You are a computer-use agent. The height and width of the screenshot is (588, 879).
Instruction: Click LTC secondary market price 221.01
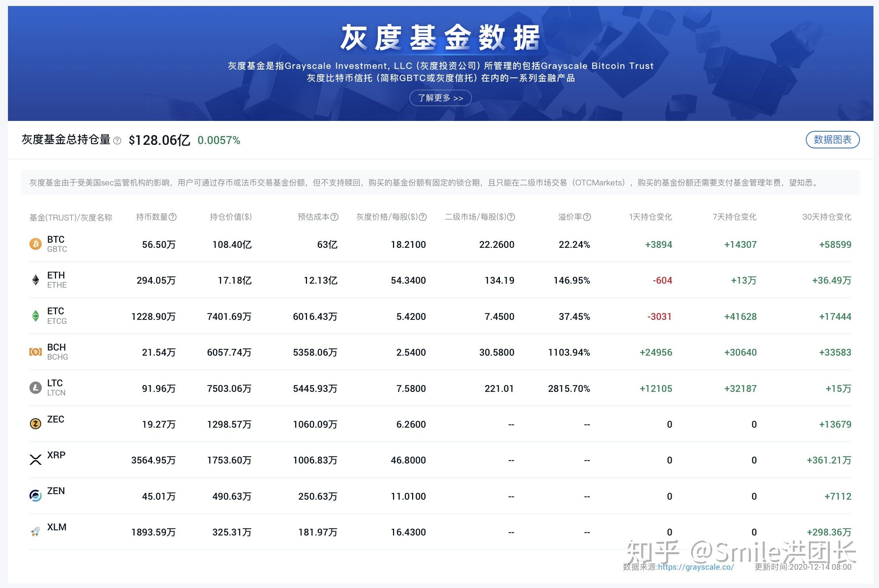[499, 389]
